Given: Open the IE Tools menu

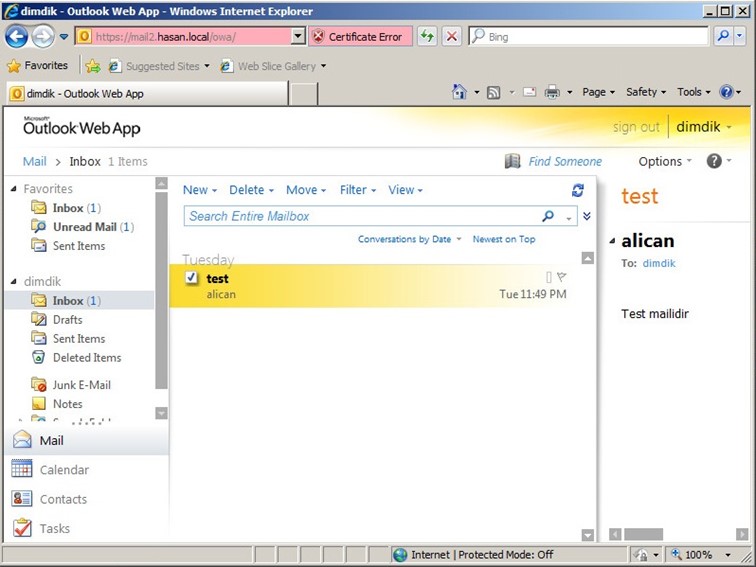Looking at the screenshot, I should point(694,92).
